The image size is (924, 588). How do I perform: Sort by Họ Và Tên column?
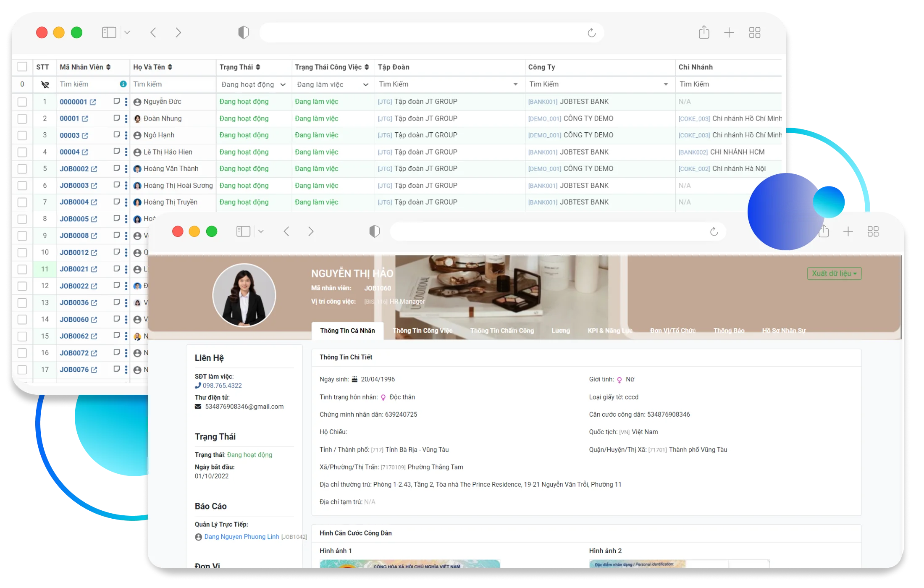170,67
